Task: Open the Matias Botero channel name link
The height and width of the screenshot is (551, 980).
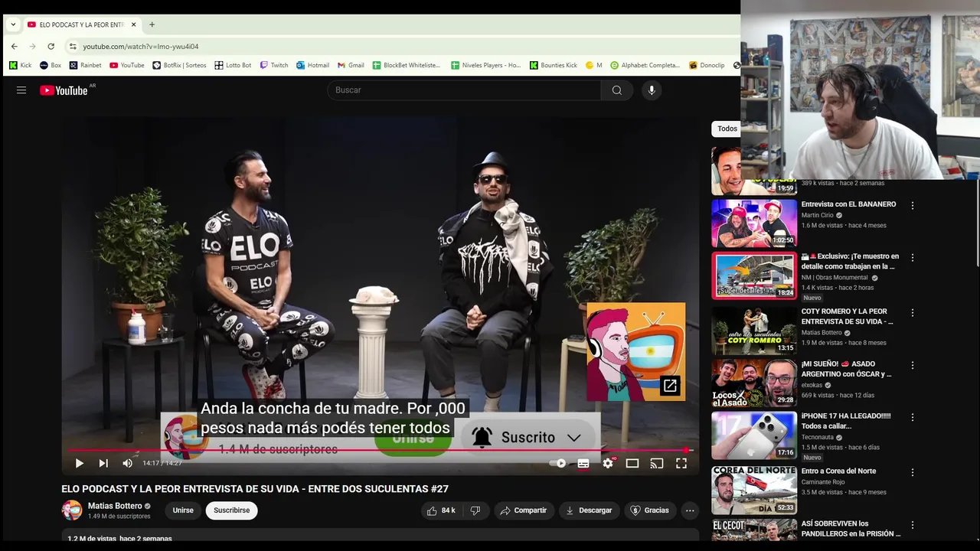Action: click(115, 506)
